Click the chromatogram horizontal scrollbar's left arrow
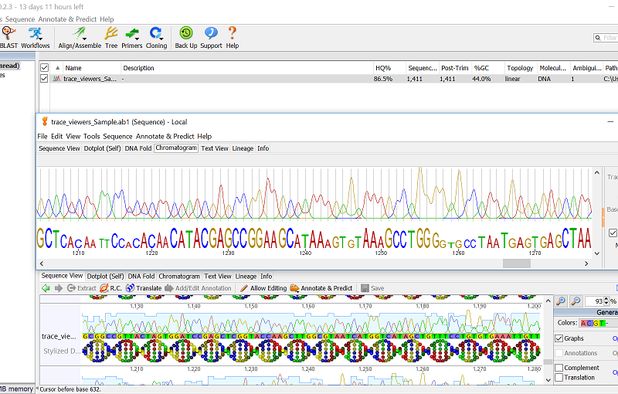 [42, 263]
